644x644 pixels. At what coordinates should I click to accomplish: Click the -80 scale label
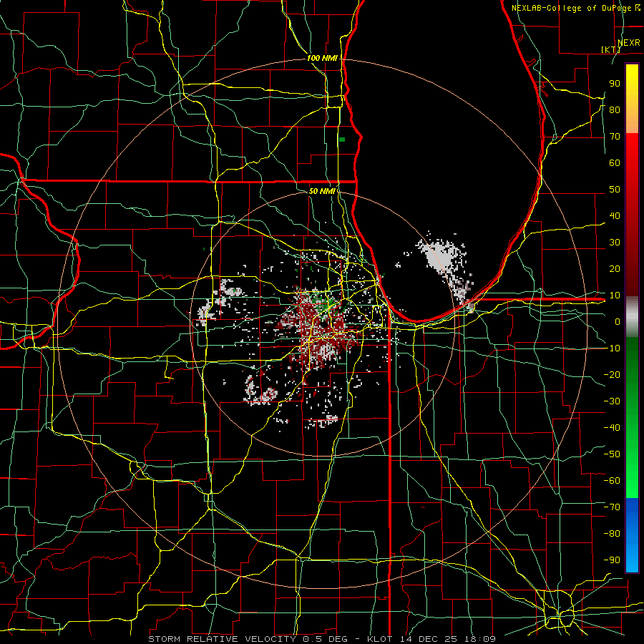[612, 534]
